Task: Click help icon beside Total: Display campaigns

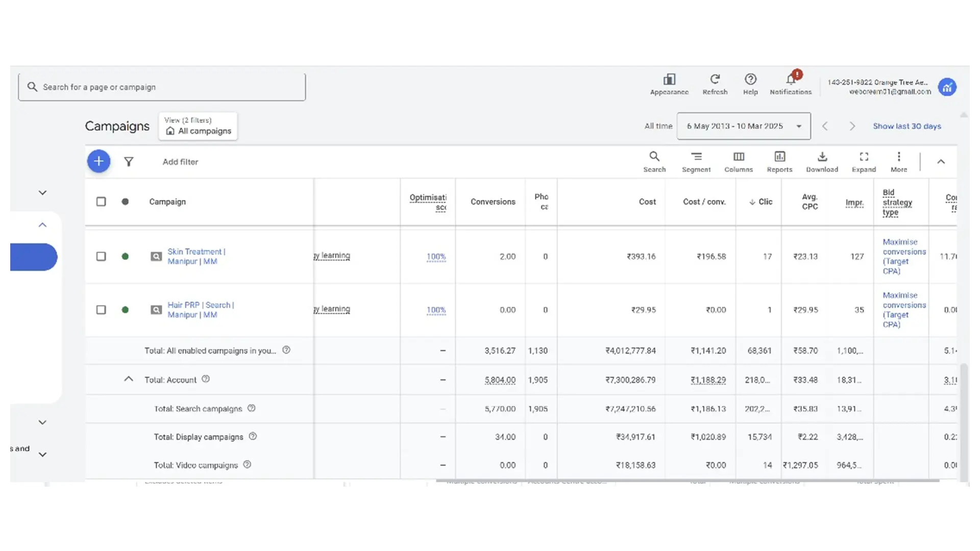Action: 253,436
